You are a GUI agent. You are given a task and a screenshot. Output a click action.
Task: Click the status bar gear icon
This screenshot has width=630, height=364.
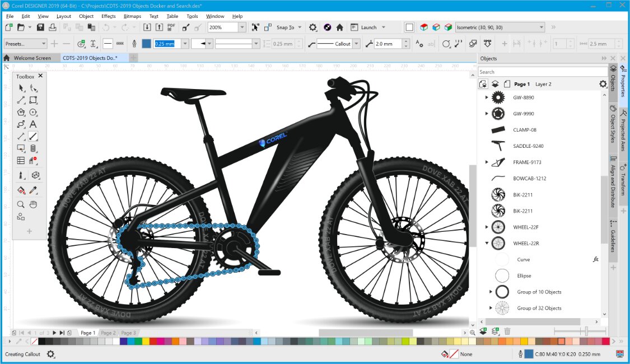(x=50, y=354)
